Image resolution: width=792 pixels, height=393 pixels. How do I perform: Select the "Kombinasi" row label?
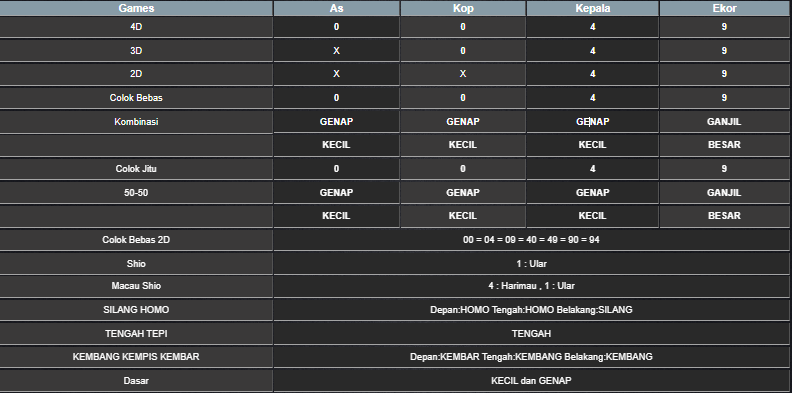pyautogui.click(x=136, y=122)
